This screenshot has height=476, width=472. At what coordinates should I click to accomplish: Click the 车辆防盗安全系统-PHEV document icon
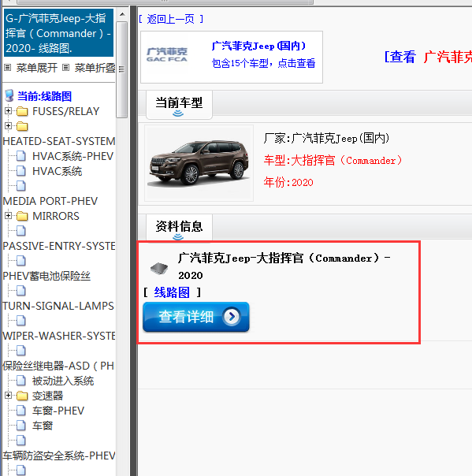point(21,441)
